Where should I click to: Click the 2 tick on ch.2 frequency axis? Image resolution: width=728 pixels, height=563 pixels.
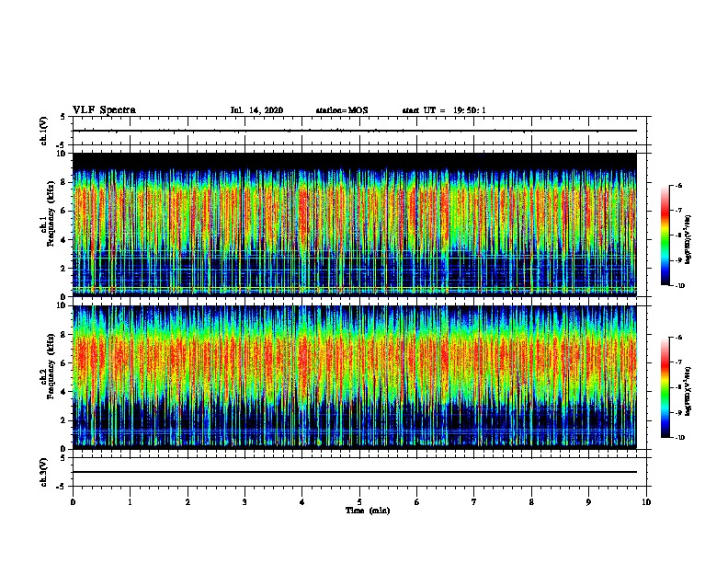point(64,420)
